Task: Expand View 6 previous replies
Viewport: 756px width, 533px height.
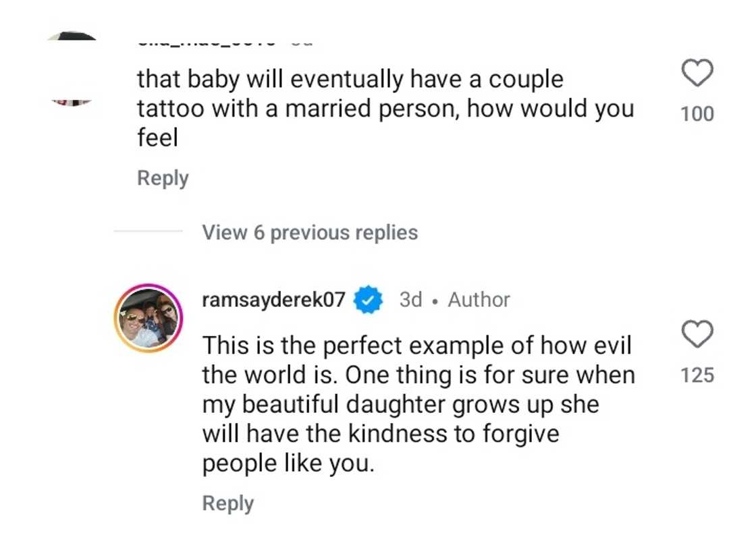Action: coord(310,233)
